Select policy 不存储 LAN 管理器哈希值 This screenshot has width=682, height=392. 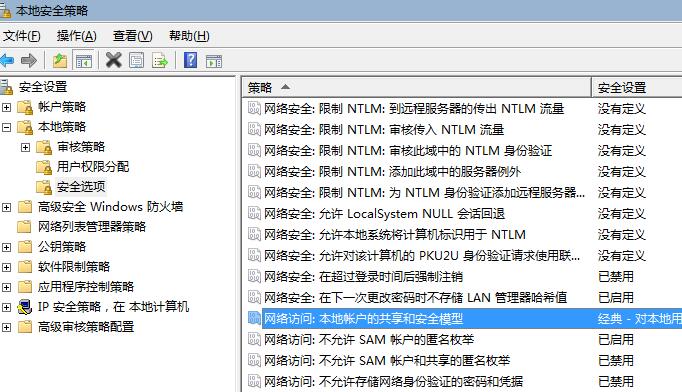pyautogui.click(x=415, y=298)
